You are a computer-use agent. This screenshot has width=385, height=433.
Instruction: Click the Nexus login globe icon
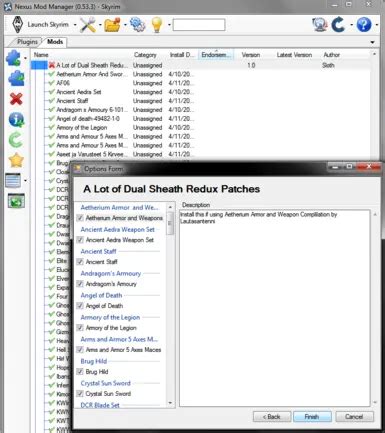pyautogui.click(x=319, y=25)
